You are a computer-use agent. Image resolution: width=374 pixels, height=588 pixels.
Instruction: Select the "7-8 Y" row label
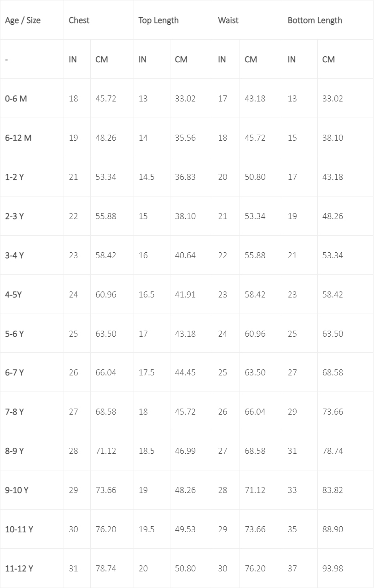(14, 412)
